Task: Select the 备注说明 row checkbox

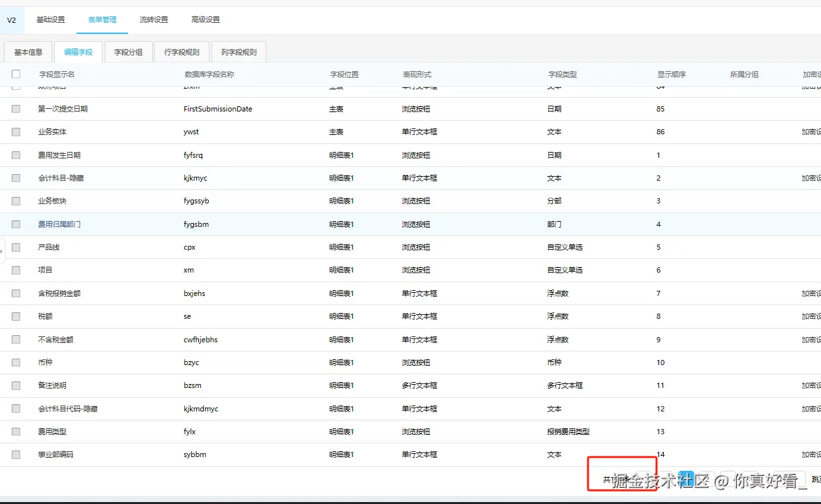Action: click(16, 385)
